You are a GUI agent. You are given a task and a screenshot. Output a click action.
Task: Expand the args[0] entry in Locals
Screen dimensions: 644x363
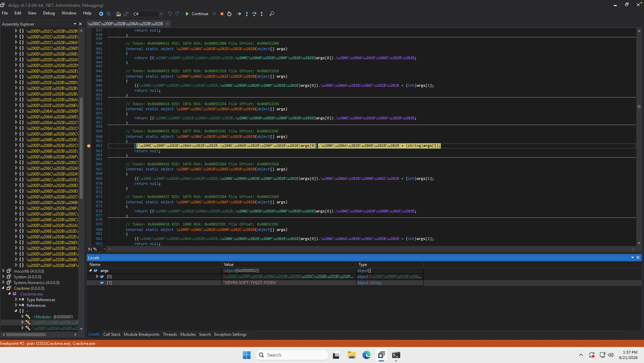pyautogui.click(x=97, y=277)
